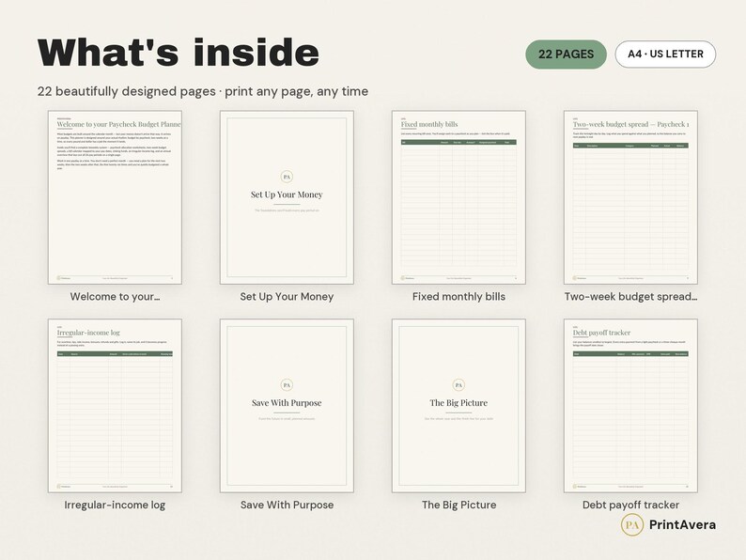Click the green table header on Two-week budget spread page
Image resolution: width=746 pixels, height=560 pixels.
coord(630,146)
